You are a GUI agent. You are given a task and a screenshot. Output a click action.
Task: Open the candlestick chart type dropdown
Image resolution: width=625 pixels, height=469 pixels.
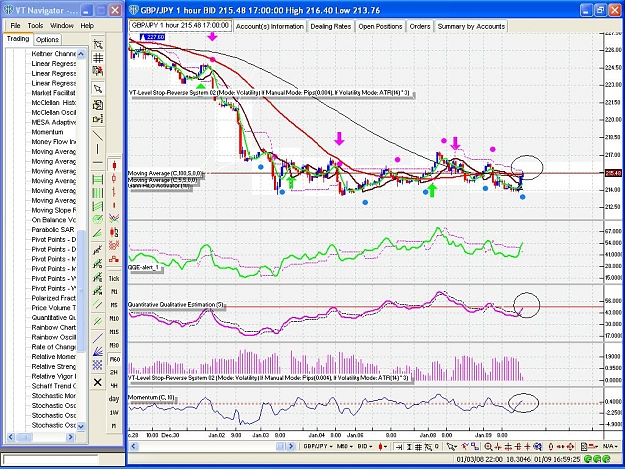(383, 447)
